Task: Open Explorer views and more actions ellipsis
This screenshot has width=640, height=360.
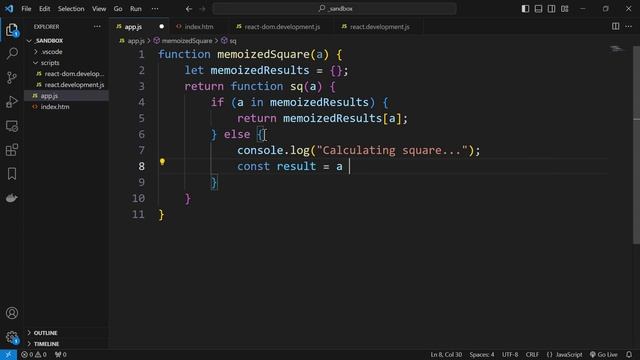Action: click(x=97, y=27)
